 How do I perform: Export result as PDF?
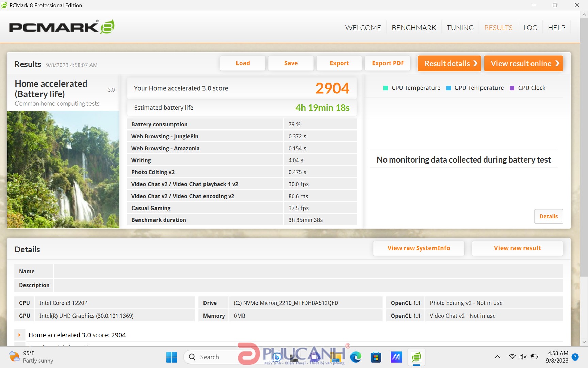click(x=388, y=63)
